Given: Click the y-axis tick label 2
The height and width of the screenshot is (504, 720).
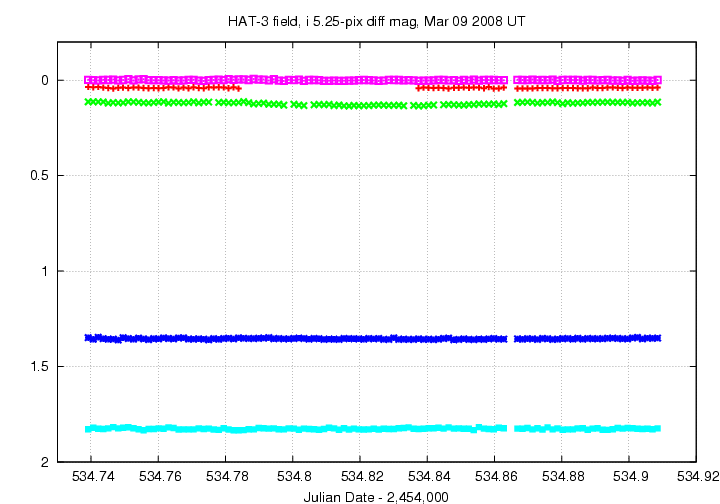Looking at the screenshot, I should pos(45,462).
